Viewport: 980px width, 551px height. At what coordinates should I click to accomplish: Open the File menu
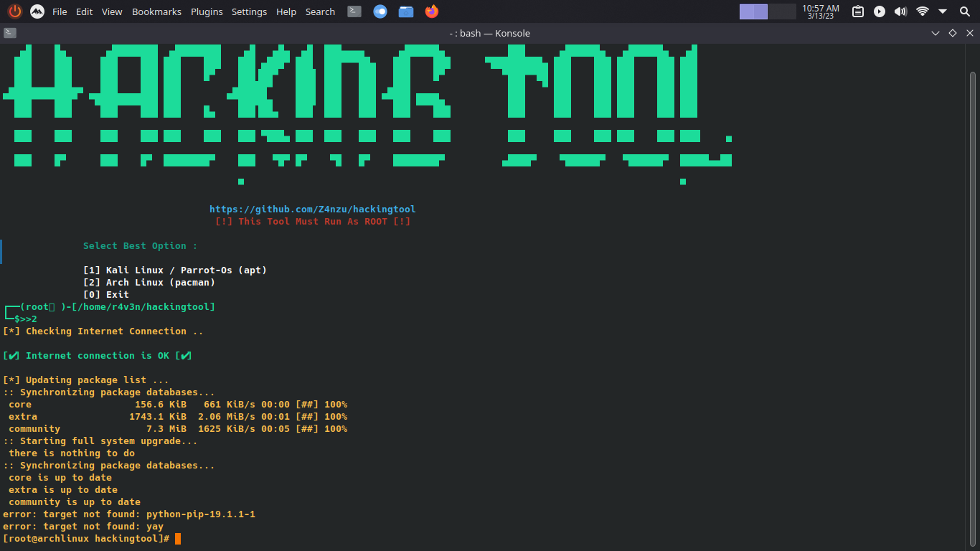click(x=60, y=11)
